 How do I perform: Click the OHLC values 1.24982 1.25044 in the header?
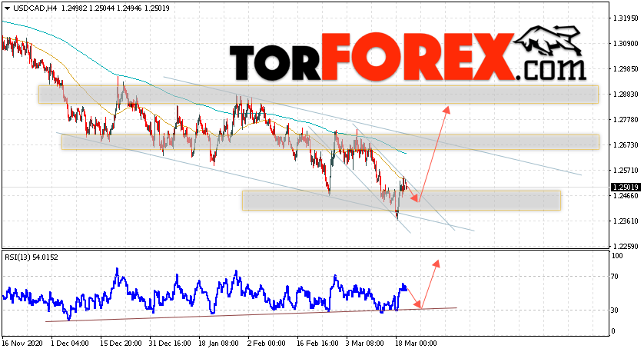(x=86, y=8)
